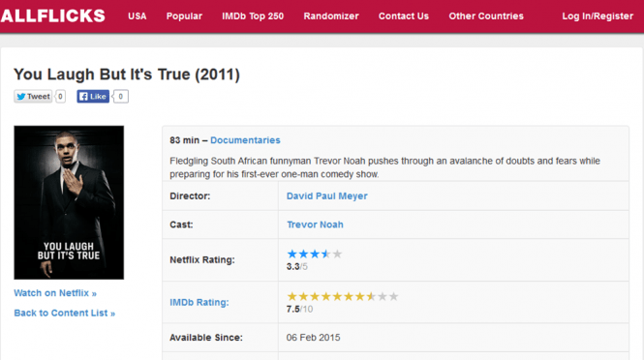
Task: Click the Tweet count bubble
Action: pyautogui.click(x=60, y=97)
